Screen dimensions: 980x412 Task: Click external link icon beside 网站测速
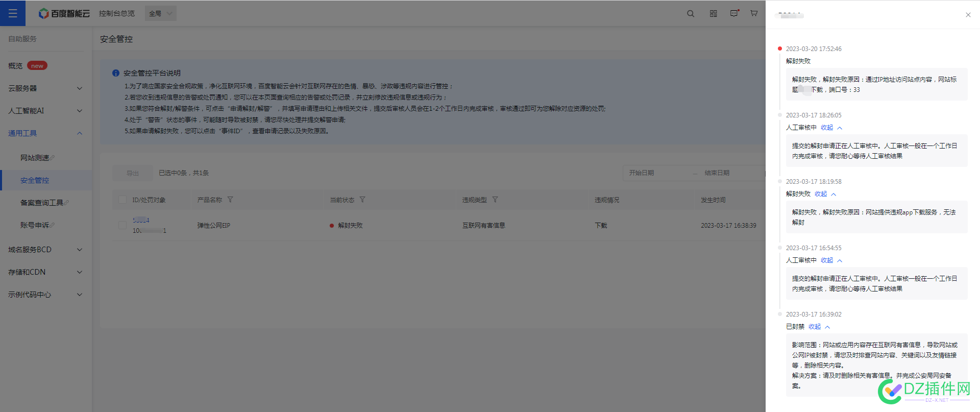point(52,158)
